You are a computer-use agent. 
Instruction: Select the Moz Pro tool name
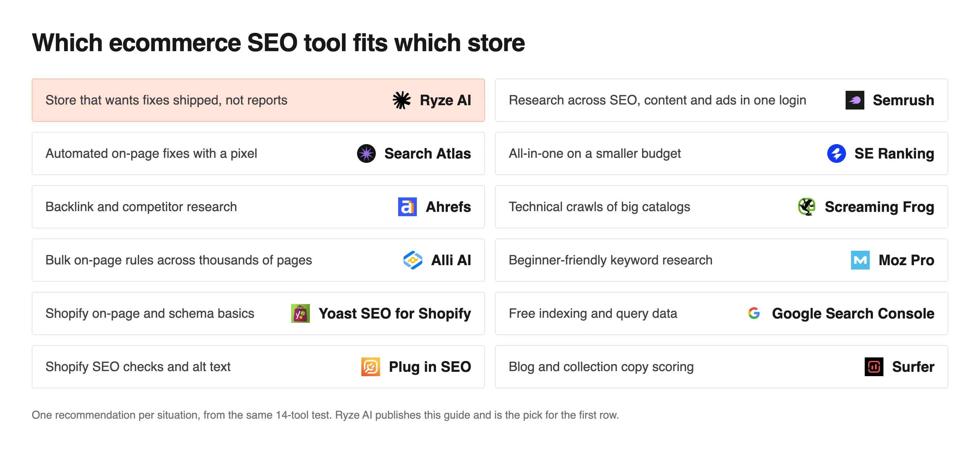(906, 260)
